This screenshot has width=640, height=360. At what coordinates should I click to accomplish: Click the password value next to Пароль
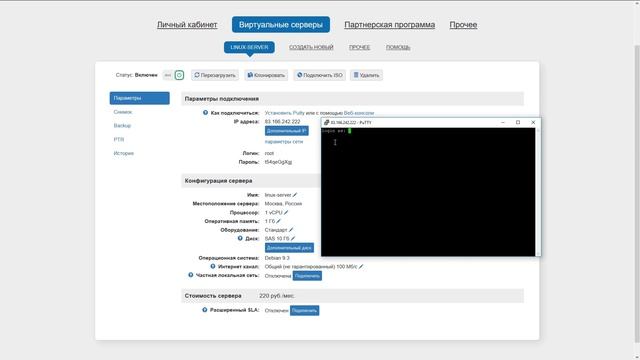278,162
